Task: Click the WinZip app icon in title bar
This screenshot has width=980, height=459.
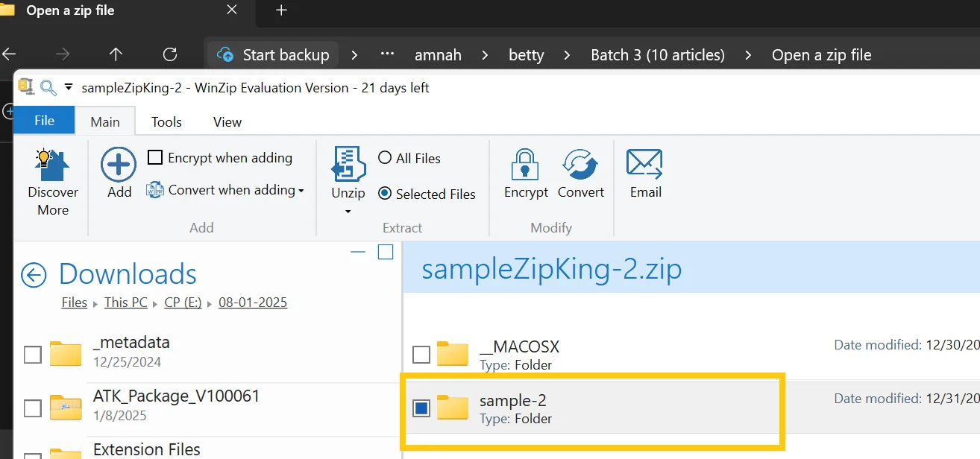Action: pyautogui.click(x=26, y=86)
